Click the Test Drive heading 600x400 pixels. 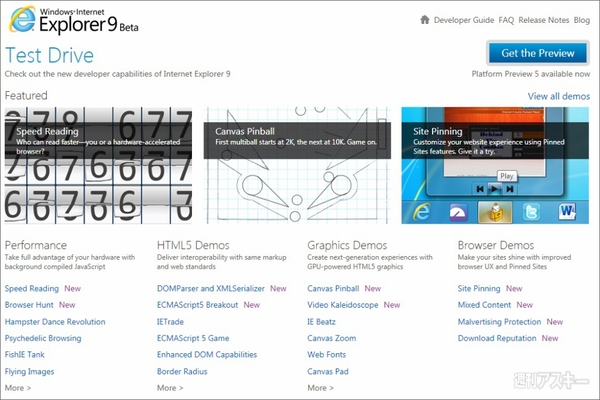click(49, 55)
